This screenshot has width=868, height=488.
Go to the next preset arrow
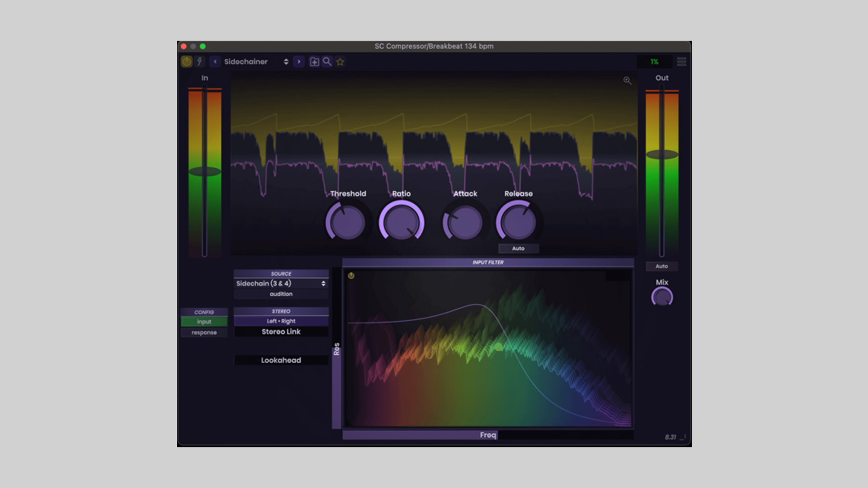click(x=299, y=61)
